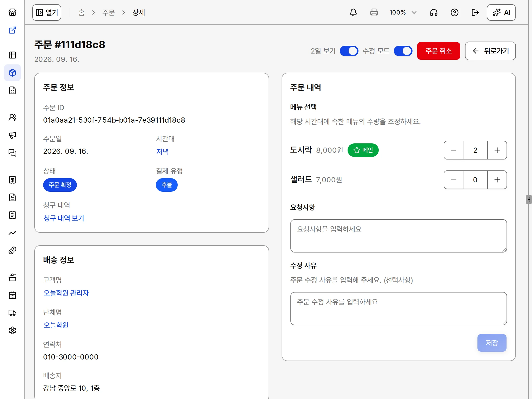532x399 pixels.
Task: Open the 청구 내역 보기 link
Action: 64,218
